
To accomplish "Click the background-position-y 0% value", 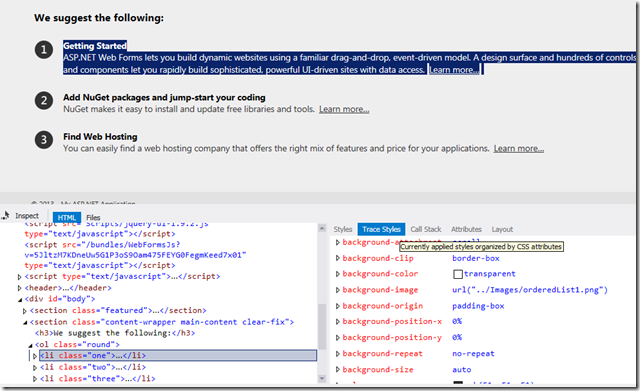I will coord(457,338).
